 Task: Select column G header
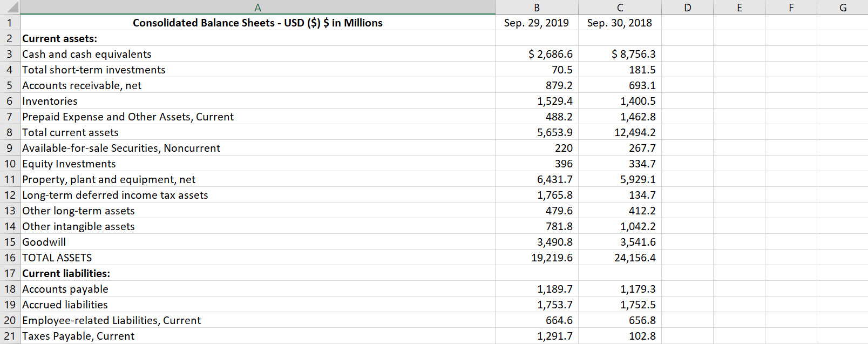tap(843, 7)
